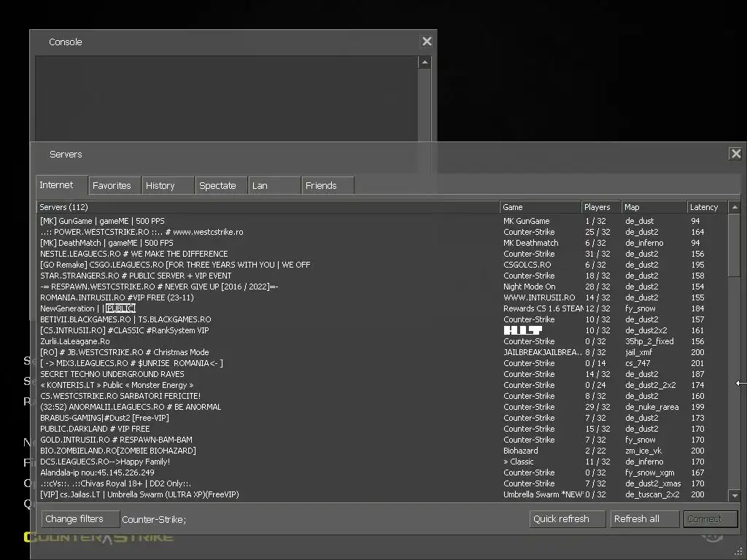Select the BETIVII.BLACKGAMES.RO server row
The height and width of the screenshot is (560, 747).
tap(382, 319)
